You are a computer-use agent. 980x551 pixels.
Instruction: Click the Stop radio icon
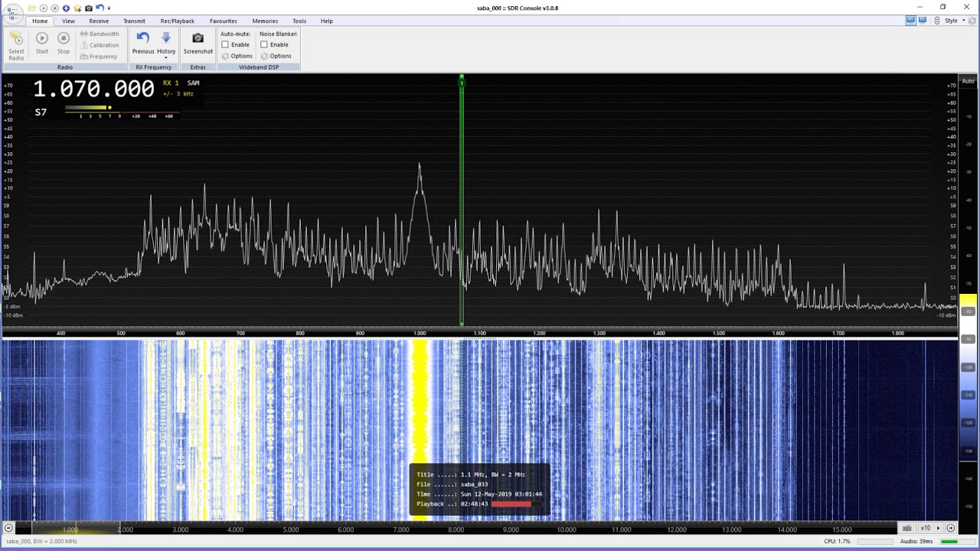tap(64, 43)
